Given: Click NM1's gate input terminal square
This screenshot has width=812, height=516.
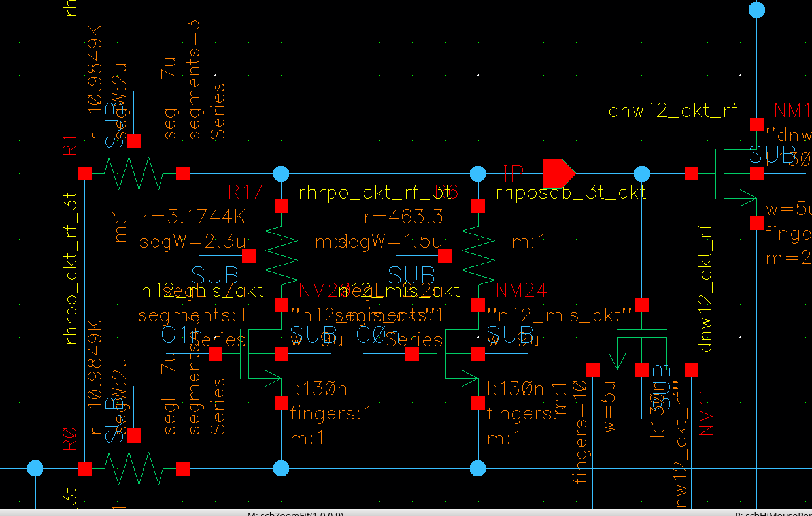Looking at the screenshot, I should point(691,174).
